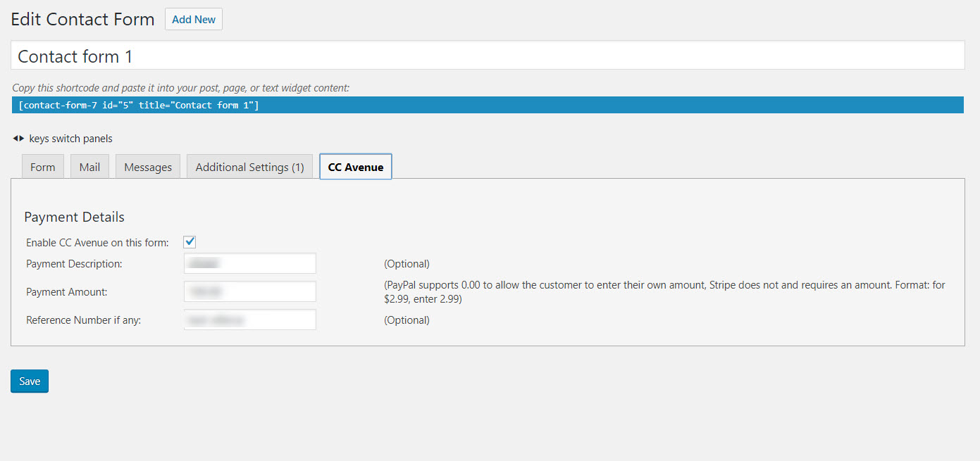
Task: Click into the Payment Amount field
Action: point(250,291)
